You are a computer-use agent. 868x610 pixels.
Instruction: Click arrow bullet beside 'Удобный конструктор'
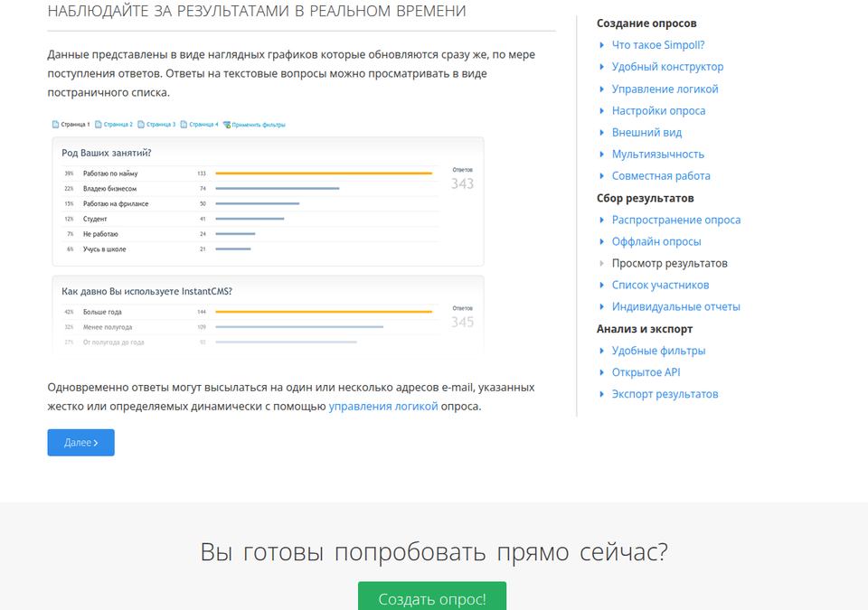[602, 67]
